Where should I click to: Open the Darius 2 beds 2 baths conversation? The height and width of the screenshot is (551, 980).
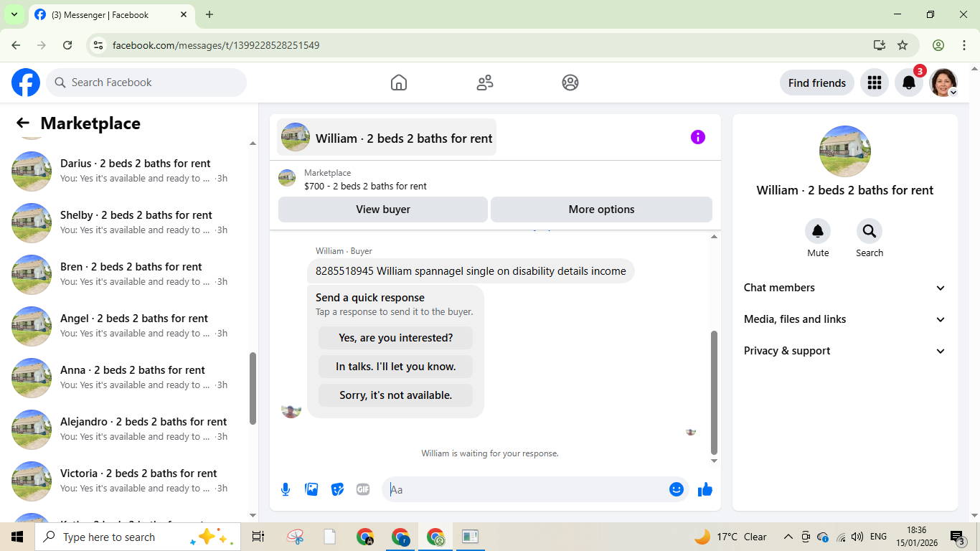[x=126, y=171]
